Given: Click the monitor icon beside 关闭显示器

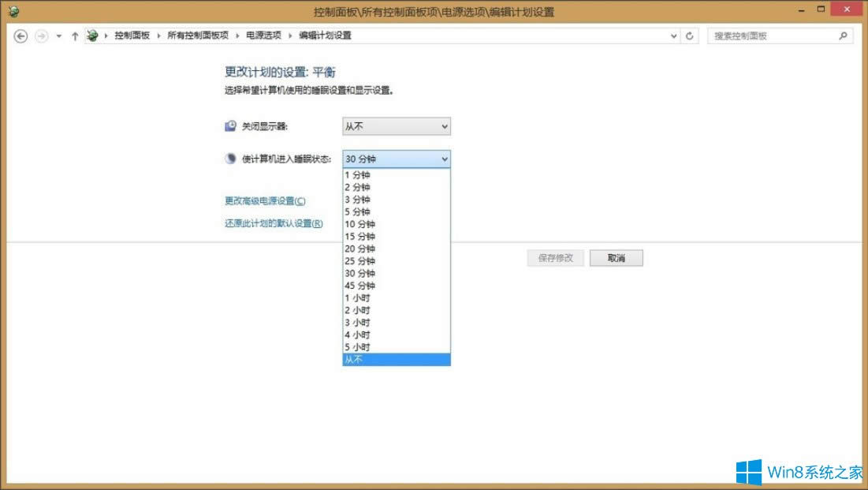Looking at the screenshot, I should tap(229, 125).
